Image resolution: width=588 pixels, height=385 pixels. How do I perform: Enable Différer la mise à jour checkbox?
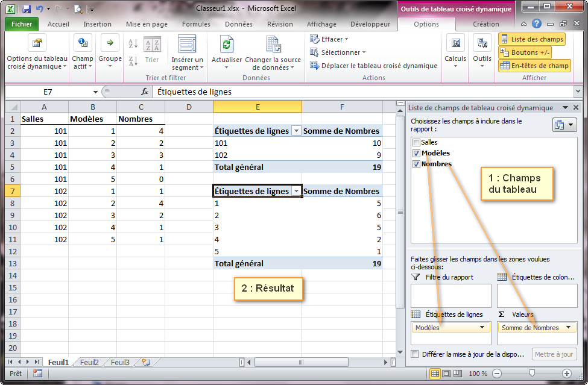pos(414,355)
